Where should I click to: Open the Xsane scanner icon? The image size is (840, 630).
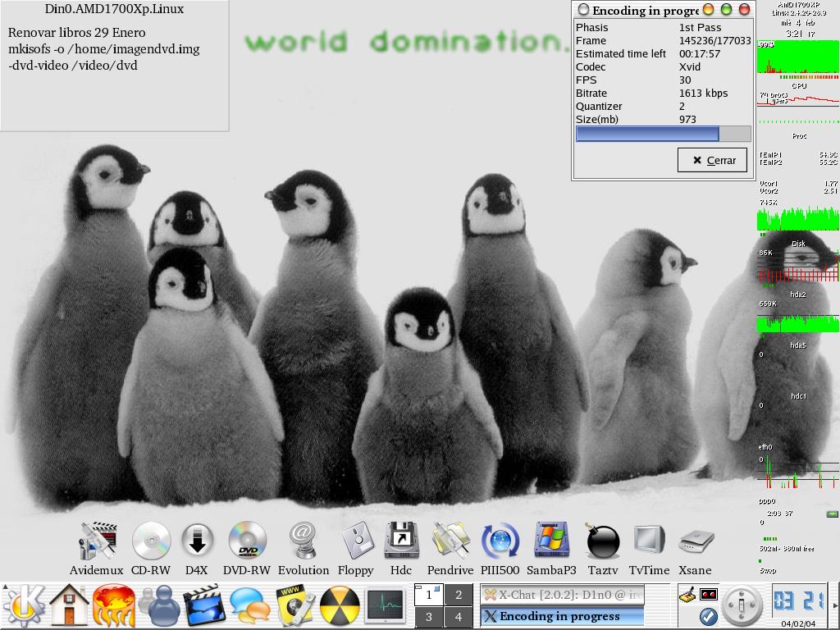[x=695, y=542]
